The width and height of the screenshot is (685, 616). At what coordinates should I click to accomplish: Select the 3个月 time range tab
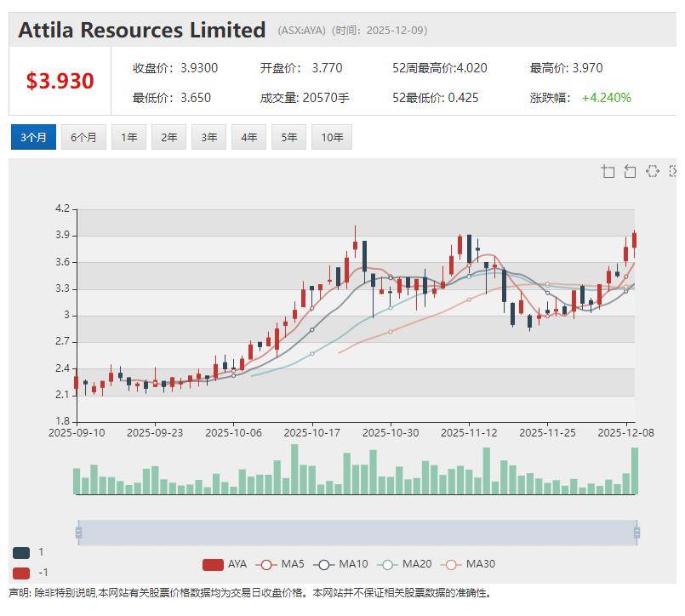point(33,137)
